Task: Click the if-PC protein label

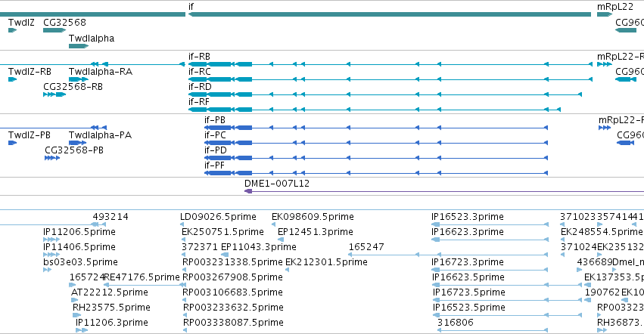Action: click(x=215, y=135)
